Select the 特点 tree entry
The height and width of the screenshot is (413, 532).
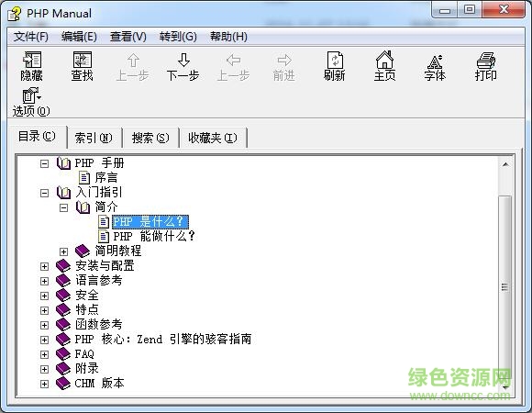(x=87, y=310)
